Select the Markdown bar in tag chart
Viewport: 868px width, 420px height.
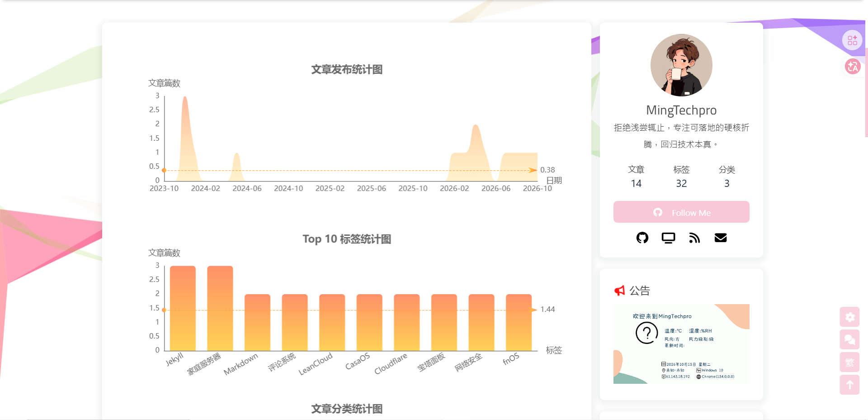pos(257,322)
